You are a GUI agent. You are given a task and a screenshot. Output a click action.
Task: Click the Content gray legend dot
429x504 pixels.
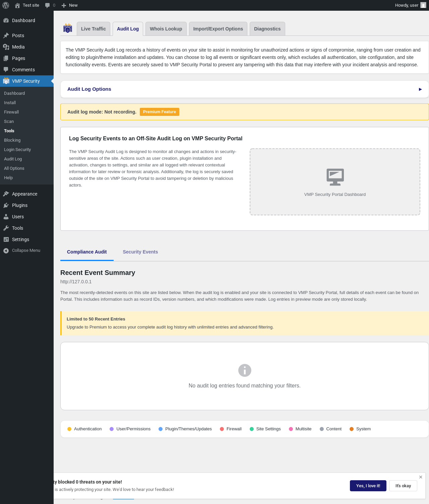[x=322, y=429]
